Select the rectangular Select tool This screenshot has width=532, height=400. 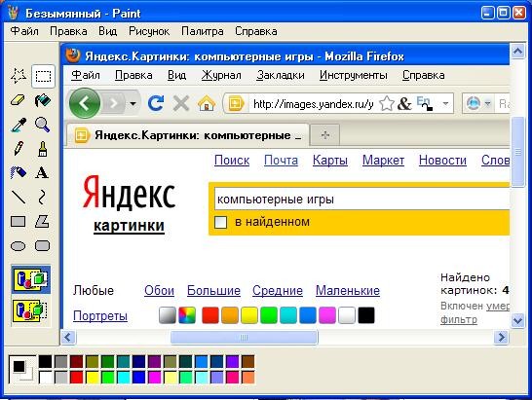click(x=43, y=76)
